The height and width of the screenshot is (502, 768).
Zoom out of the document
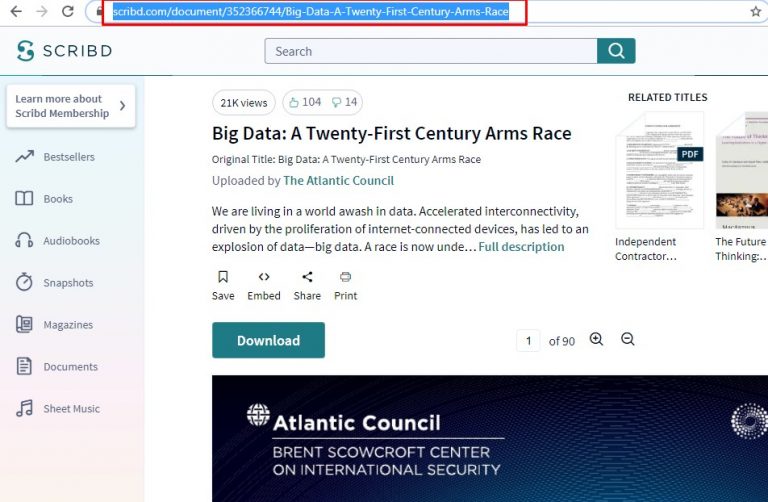tap(628, 339)
